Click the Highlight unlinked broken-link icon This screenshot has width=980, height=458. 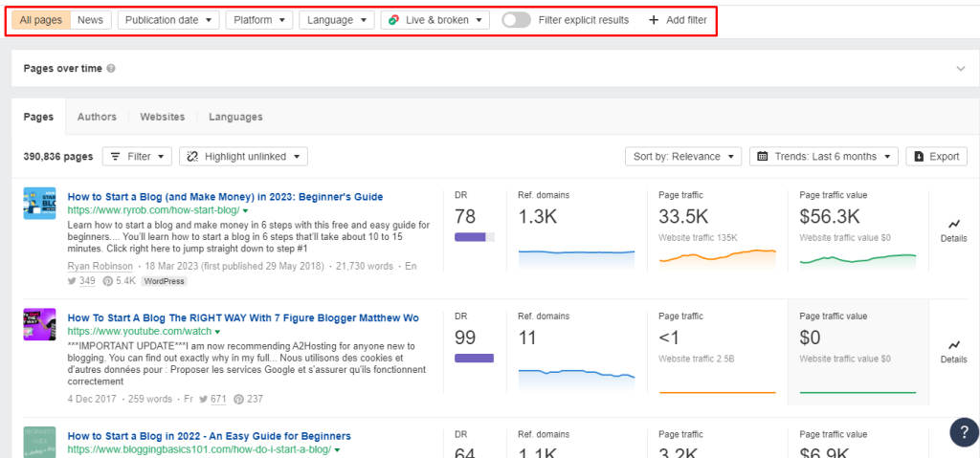[192, 156]
